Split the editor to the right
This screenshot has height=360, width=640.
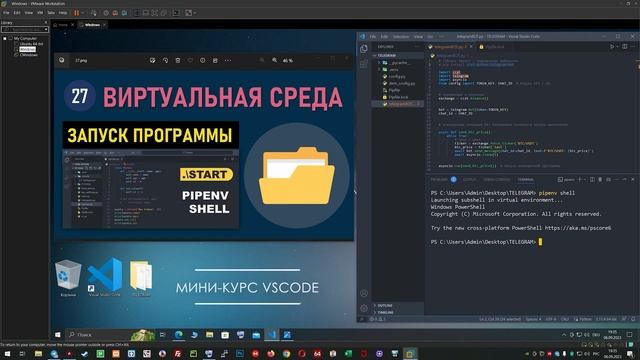point(625,47)
